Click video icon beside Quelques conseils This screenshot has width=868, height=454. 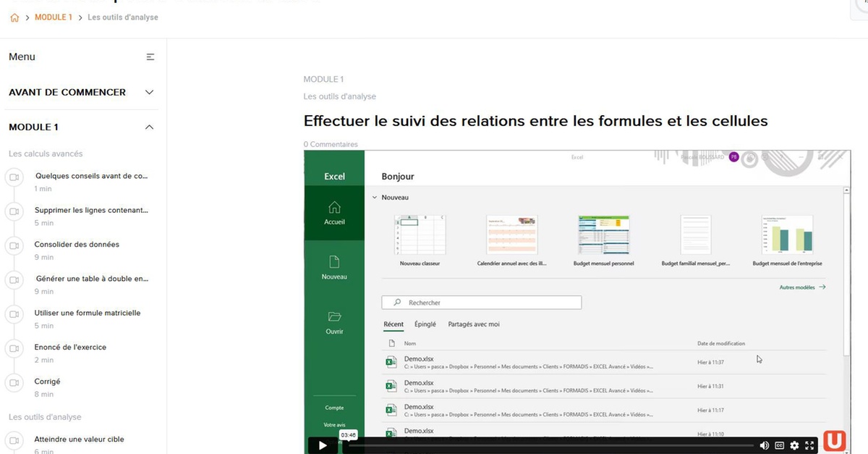click(x=14, y=177)
